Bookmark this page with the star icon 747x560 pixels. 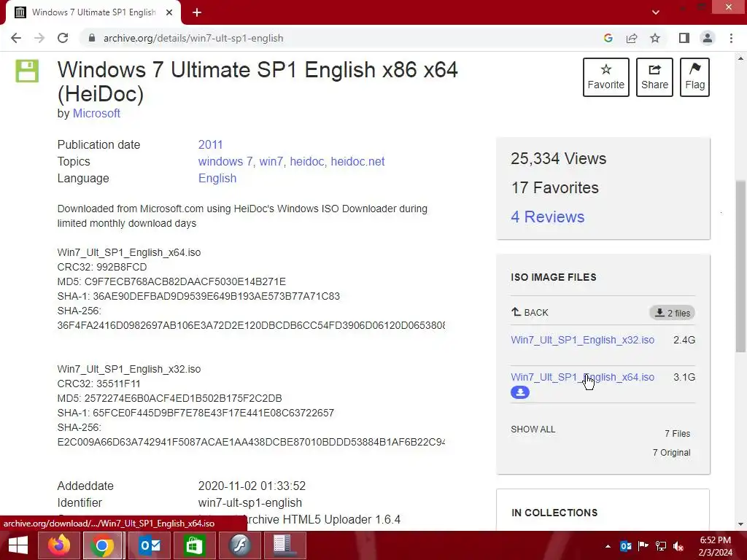(x=655, y=38)
